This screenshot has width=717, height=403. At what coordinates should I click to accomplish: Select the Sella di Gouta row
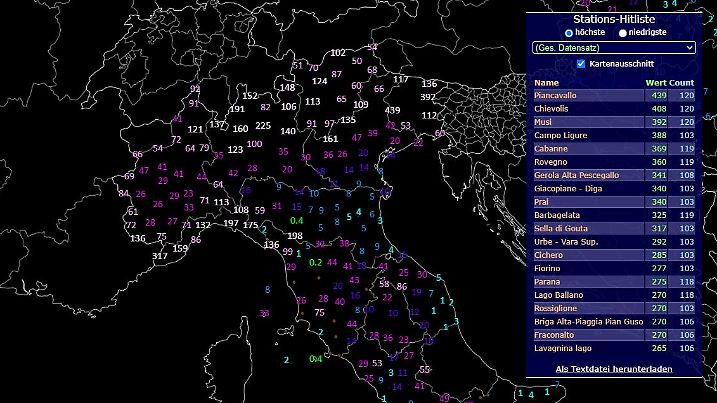coord(614,228)
